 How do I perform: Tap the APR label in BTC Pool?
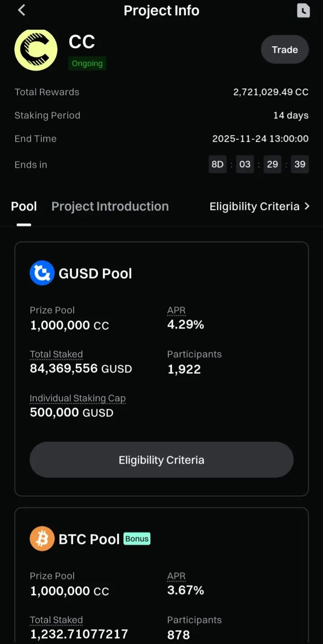[176, 576]
